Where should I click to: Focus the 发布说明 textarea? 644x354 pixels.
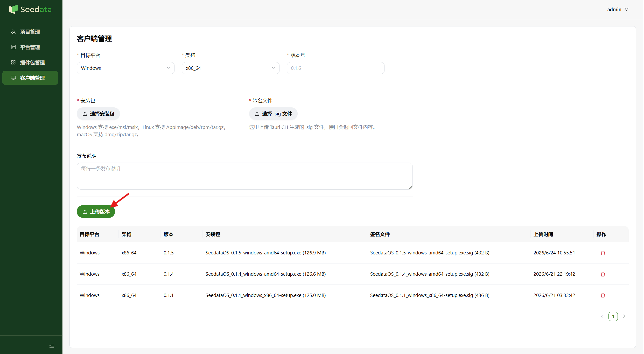(245, 176)
